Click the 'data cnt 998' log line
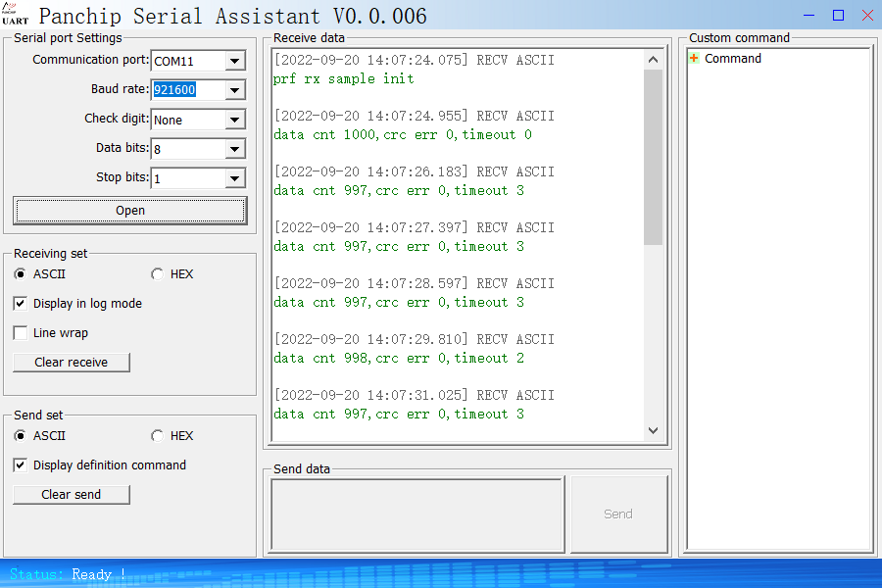882x588 pixels. 399,359
